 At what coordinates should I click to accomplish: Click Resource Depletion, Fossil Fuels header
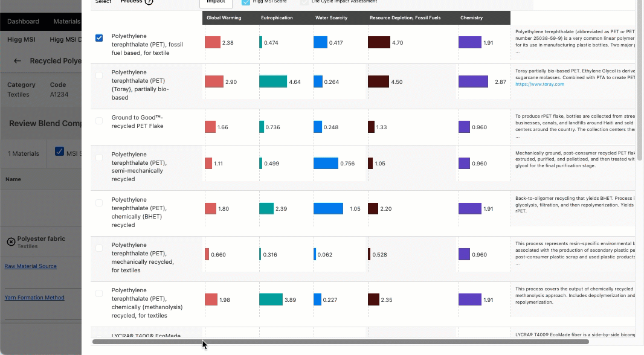[x=405, y=18]
